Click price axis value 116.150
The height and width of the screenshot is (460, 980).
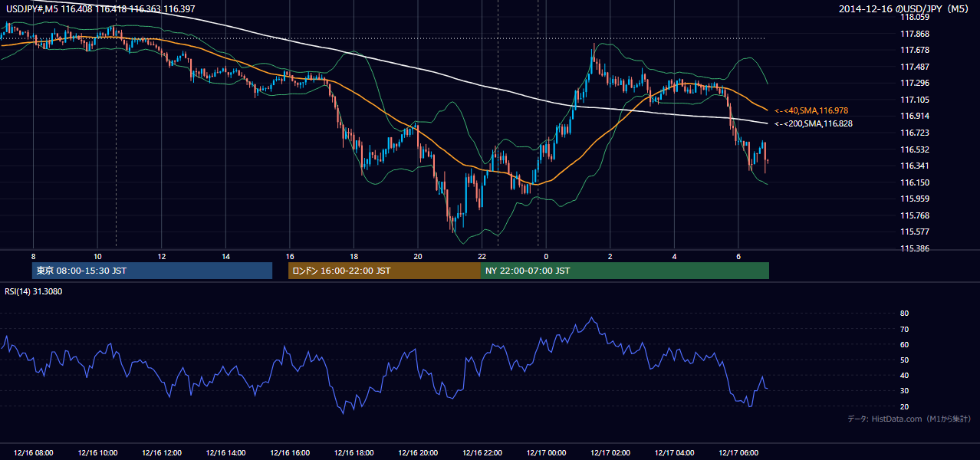click(914, 182)
